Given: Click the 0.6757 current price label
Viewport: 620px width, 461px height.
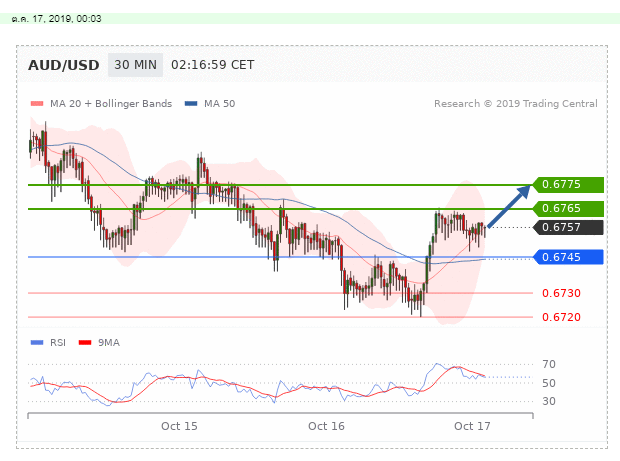Looking at the screenshot, I should pyautogui.click(x=568, y=227).
